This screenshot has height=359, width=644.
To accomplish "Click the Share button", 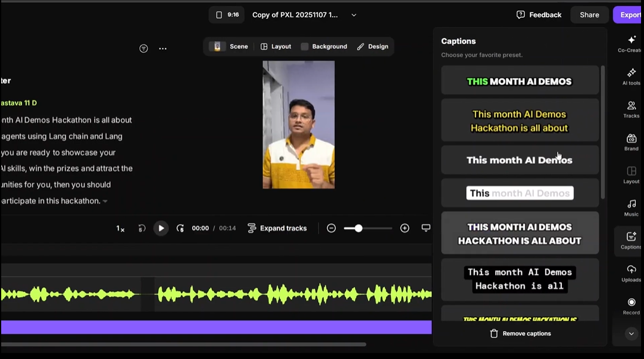I will pyautogui.click(x=589, y=15).
